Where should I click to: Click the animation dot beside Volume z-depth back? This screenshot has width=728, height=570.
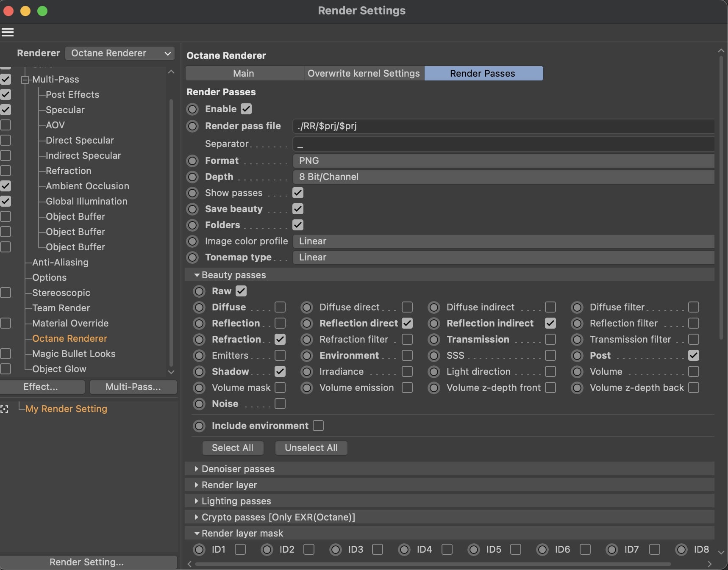point(577,388)
